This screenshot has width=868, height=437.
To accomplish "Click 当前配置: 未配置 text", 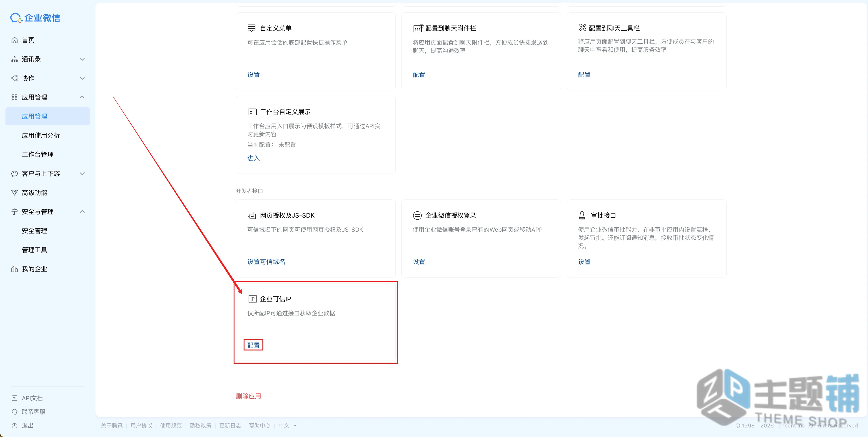I will (x=272, y=144).
